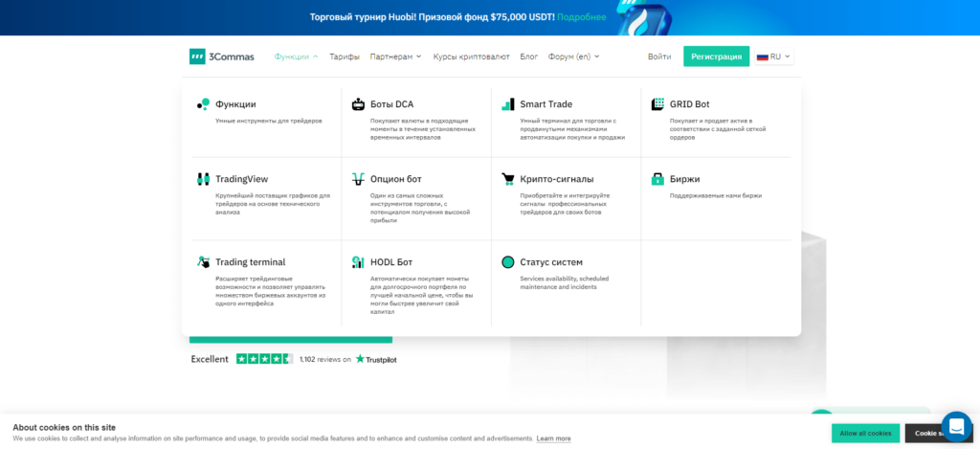Open the chat support bubble icon

956,426
